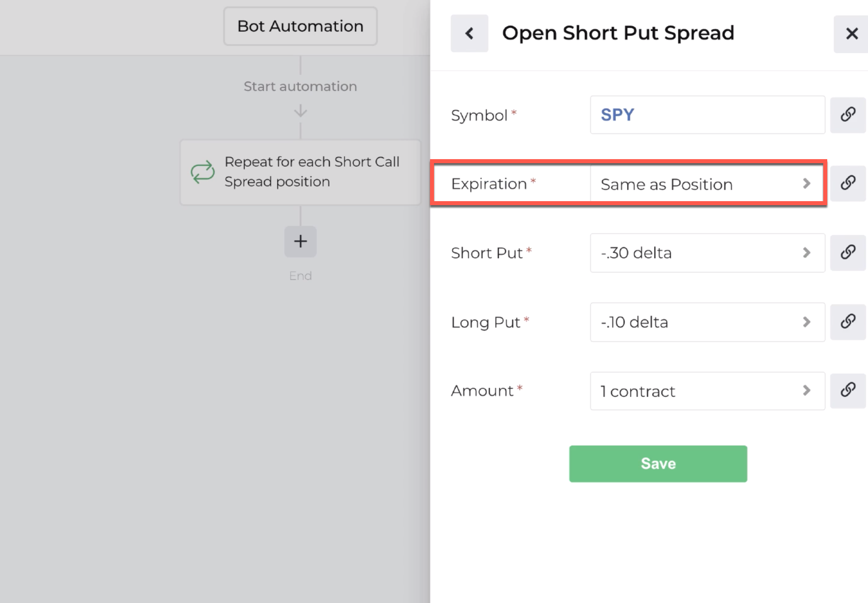Go back using the left chevron button
868x603 pixels.
point(469,33)
